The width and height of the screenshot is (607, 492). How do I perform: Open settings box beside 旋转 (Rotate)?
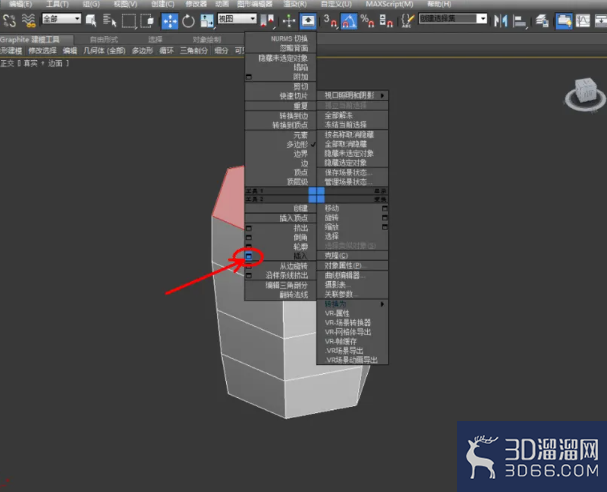point(385,218)
